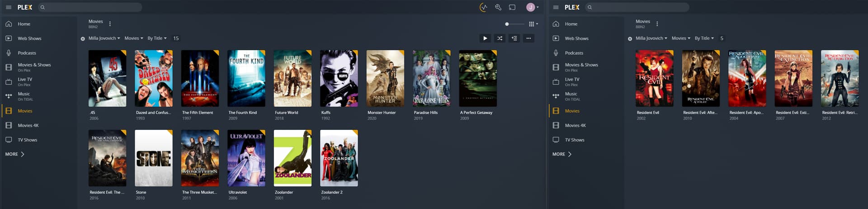The image size is (868, 209).
Task: Select Movies library in 5-movie window sidebar
Action: tap(585, 111)
